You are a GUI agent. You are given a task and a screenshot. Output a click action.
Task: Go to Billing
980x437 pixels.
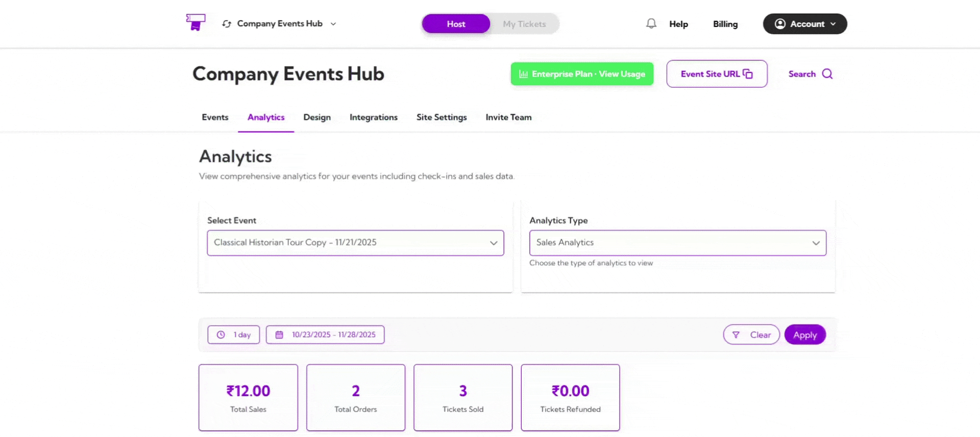[725, 24]
